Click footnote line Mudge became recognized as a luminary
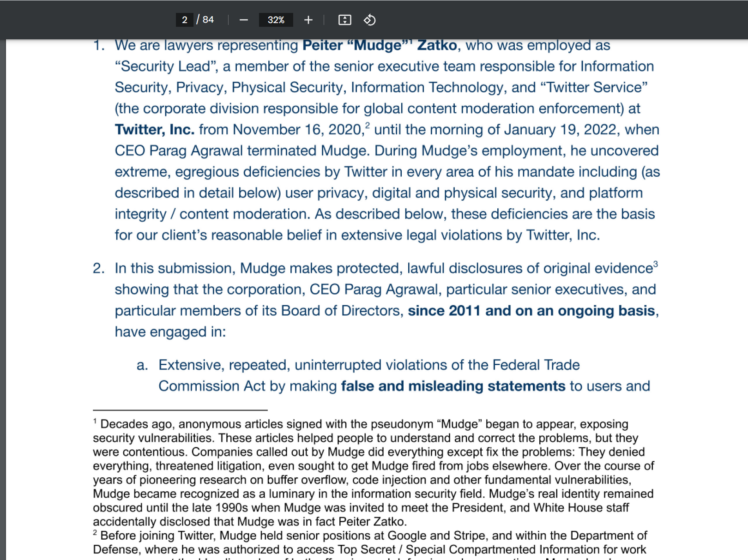Viewport: 748px width, 560px height. click(x=373, y=494)
